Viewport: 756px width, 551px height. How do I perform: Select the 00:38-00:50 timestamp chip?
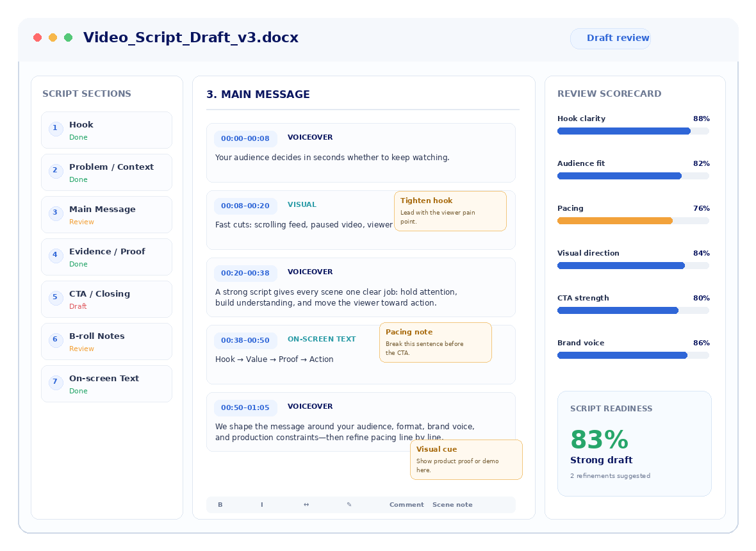245,340
